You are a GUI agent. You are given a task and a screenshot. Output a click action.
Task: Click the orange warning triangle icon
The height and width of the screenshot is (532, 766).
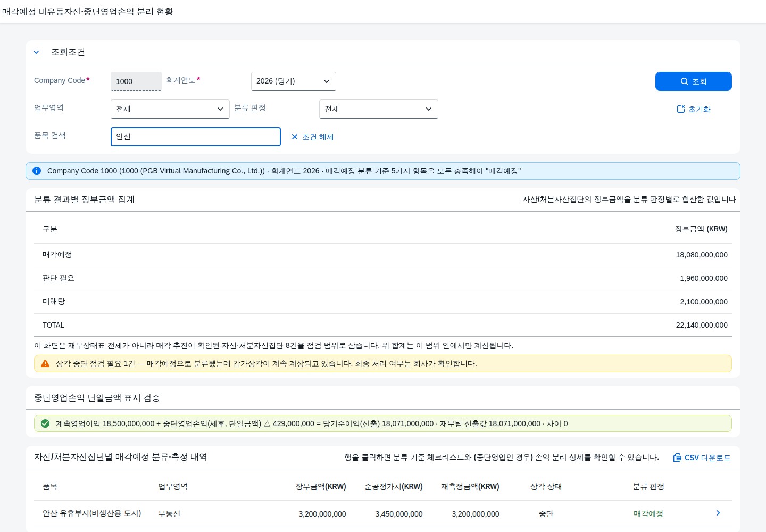(x=45, y=363)
